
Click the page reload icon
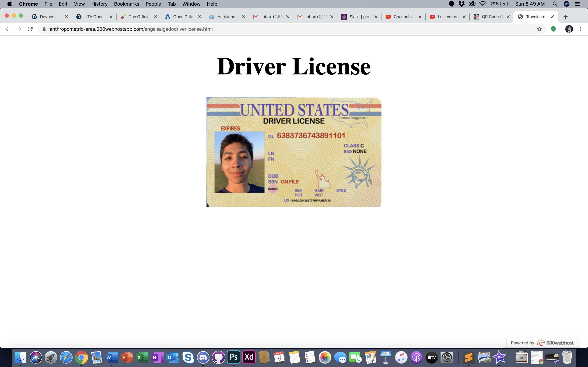30,29
